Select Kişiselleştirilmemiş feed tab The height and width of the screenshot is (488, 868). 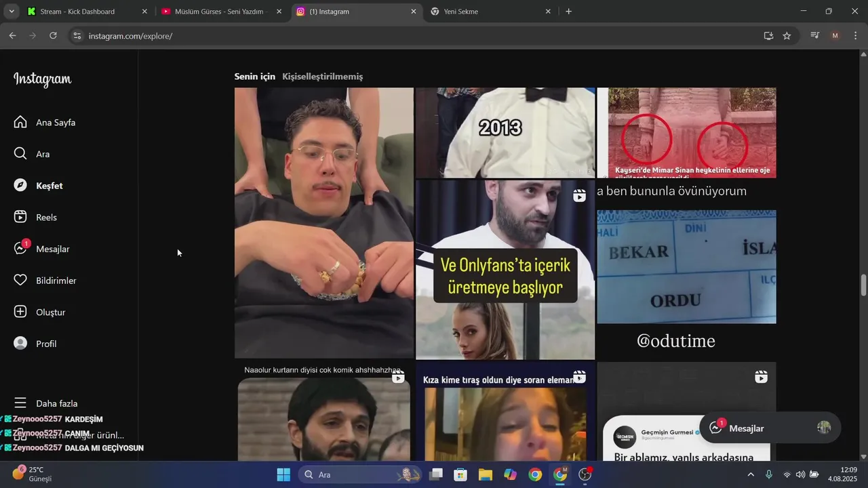pyautogui.click(x=323, y=77)
